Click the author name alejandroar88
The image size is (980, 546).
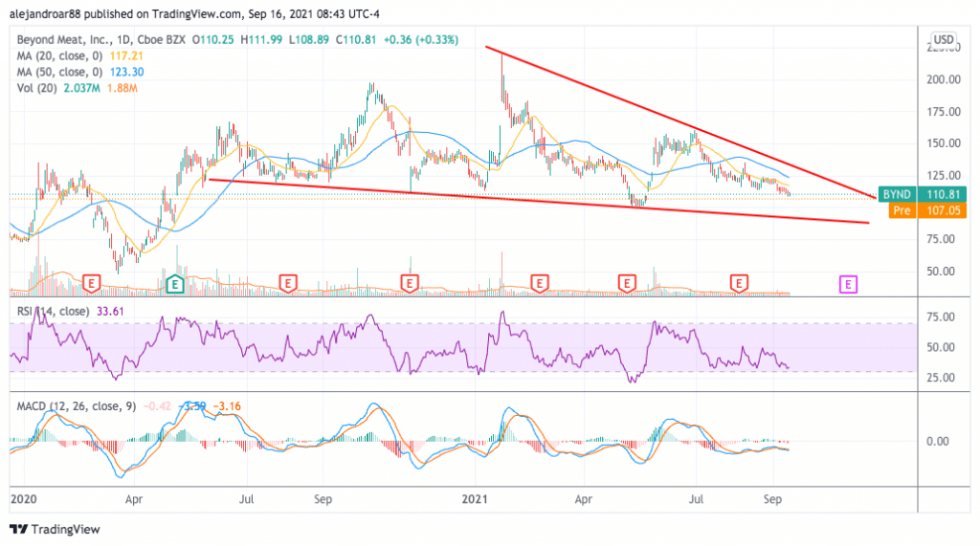click(46, 13)
